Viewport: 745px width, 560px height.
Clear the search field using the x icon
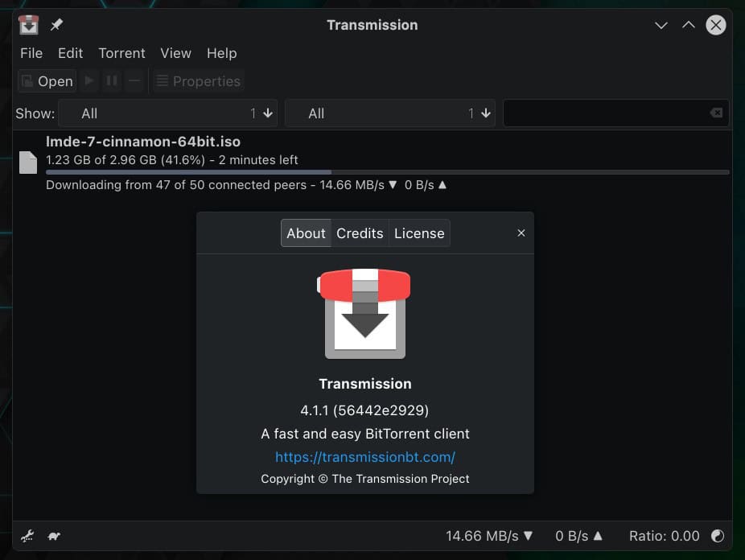[x=715, y=113]
